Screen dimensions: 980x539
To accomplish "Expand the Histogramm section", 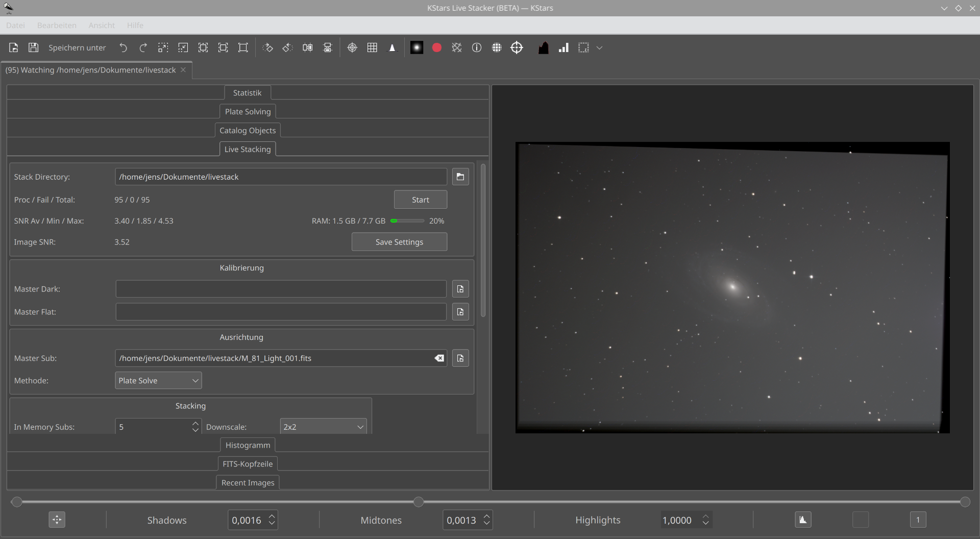I will [248, 446].
